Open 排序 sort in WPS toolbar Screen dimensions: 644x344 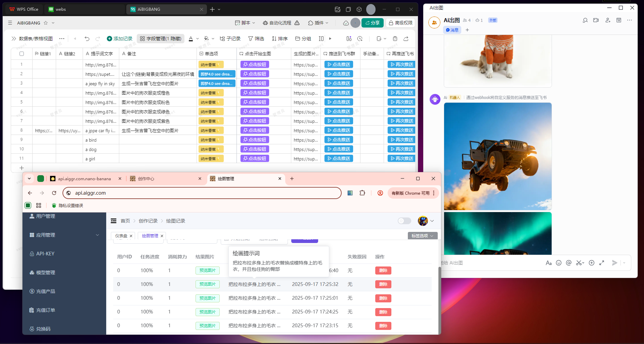280,39
